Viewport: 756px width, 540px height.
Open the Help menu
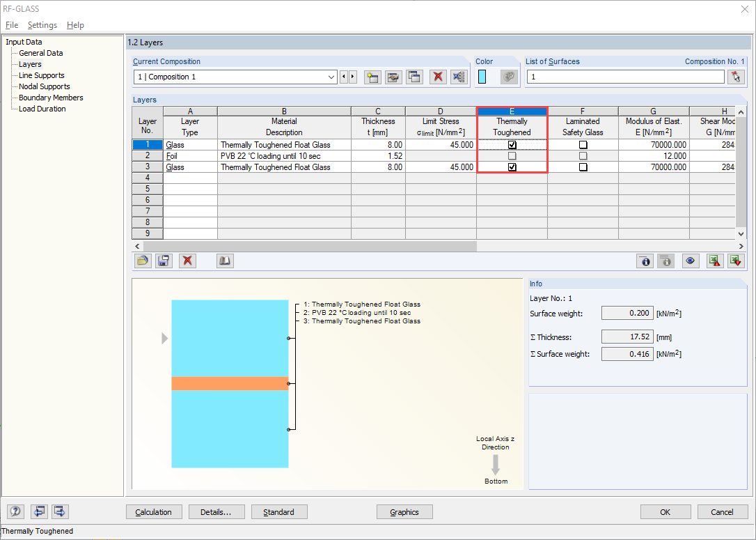tap(75, 25)
